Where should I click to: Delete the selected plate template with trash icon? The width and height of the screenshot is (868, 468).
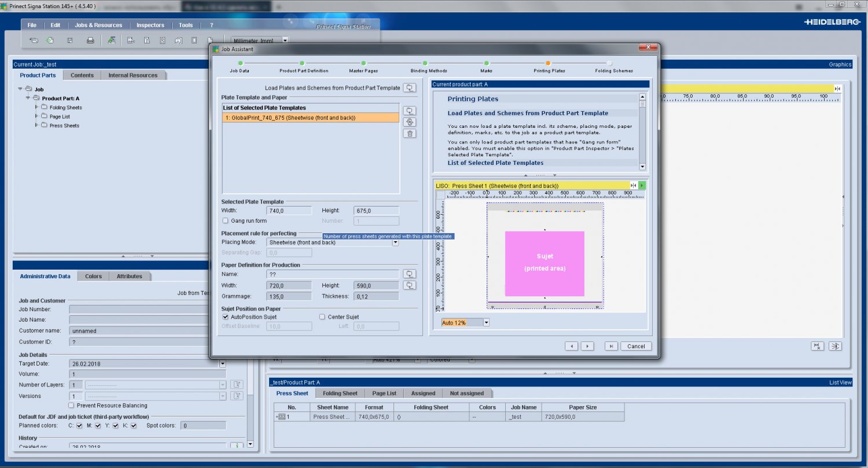[410, 134]
